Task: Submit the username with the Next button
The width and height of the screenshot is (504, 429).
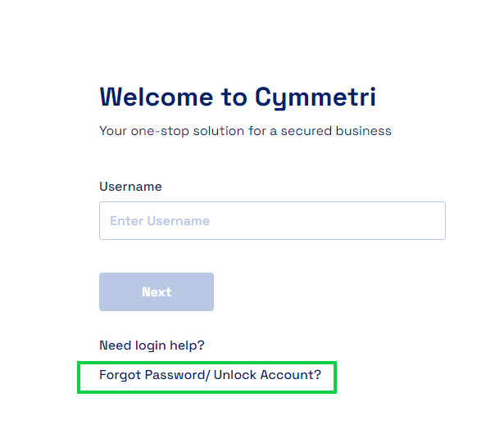Action: [x=157, y=292]
